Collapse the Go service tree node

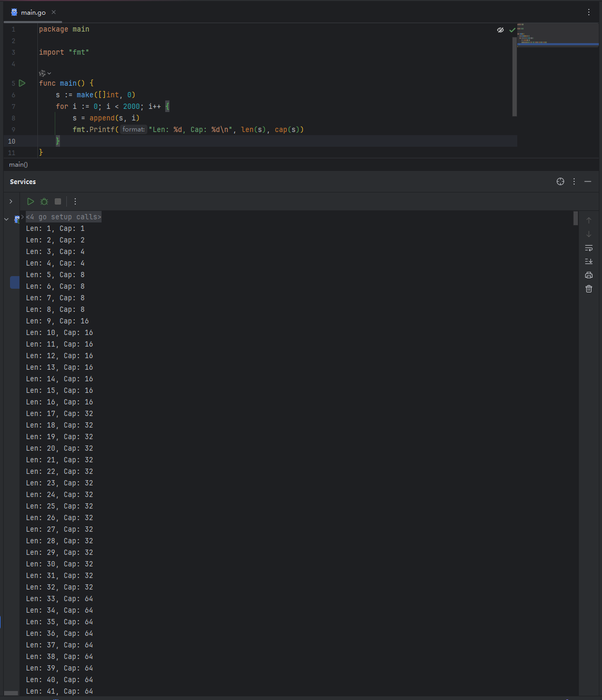[x=6, y=219]
